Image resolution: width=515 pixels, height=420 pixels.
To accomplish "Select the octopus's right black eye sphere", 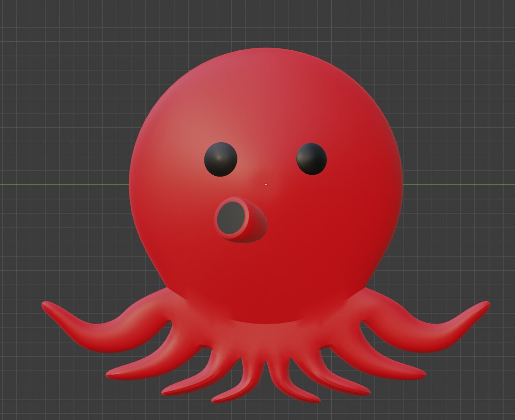I will click(x=311, y=158).
